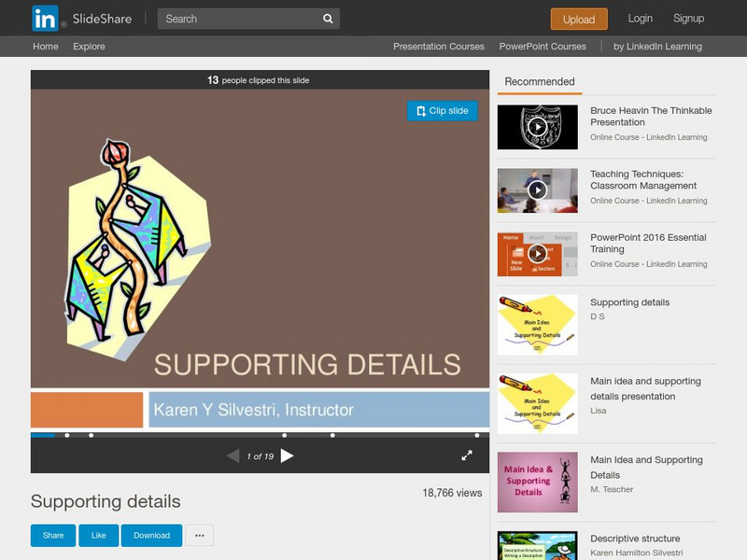
Task: Open M. Teacher's Main Idea thumbnail
Action: click(538, 482)
